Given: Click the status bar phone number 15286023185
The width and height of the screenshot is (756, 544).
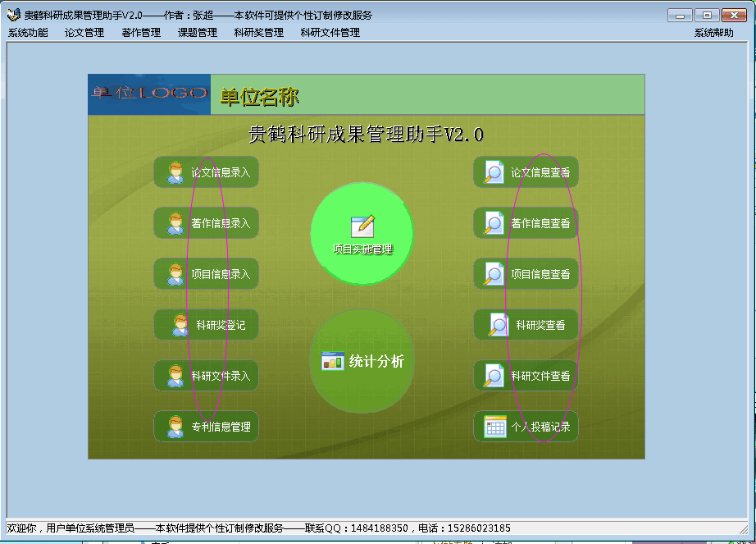Looking at the screenshot, I should (x=479, y=528).
